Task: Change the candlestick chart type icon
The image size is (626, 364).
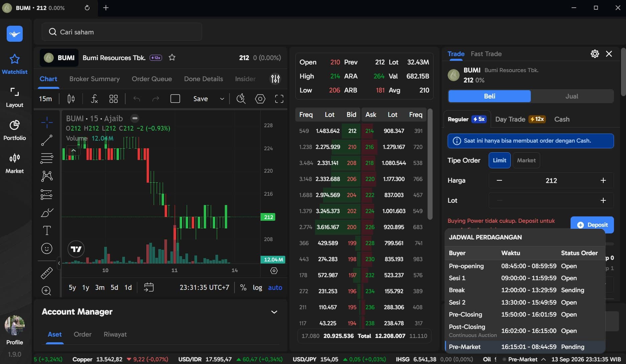Action: coord(71,99)
